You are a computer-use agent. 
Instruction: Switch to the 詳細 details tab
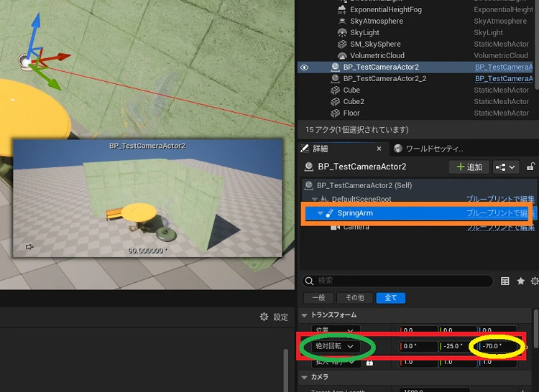(320, 149)
